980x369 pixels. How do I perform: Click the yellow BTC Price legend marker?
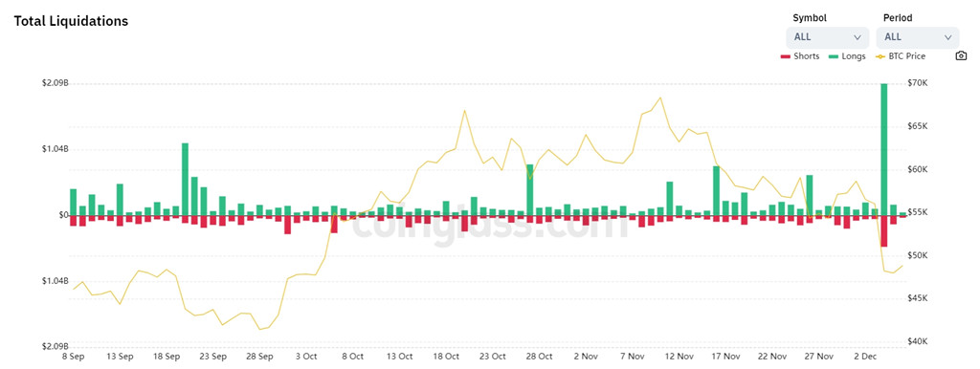point(880,56)
